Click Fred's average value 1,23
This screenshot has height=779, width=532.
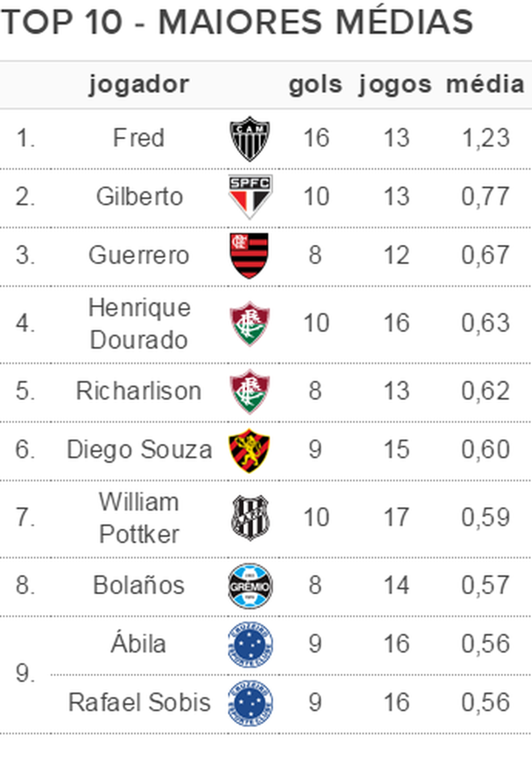486,138
